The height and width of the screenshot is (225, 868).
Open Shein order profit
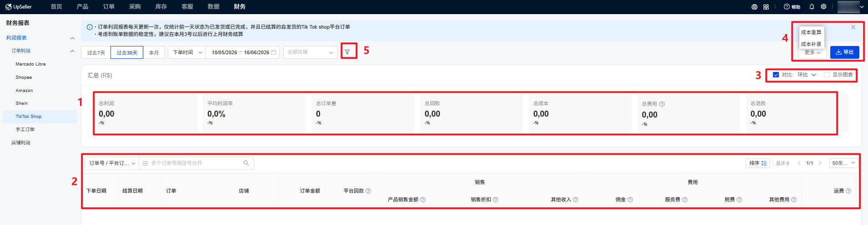click(21, 103)
